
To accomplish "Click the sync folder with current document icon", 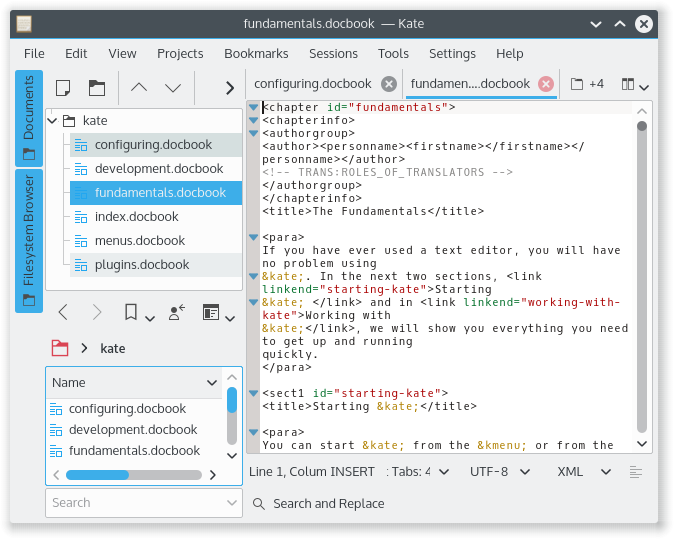I will coord(177,313).
